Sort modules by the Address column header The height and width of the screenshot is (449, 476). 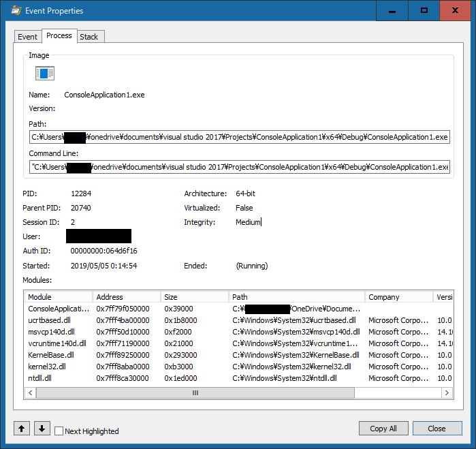pyautogui.click(x=127, y=297)
